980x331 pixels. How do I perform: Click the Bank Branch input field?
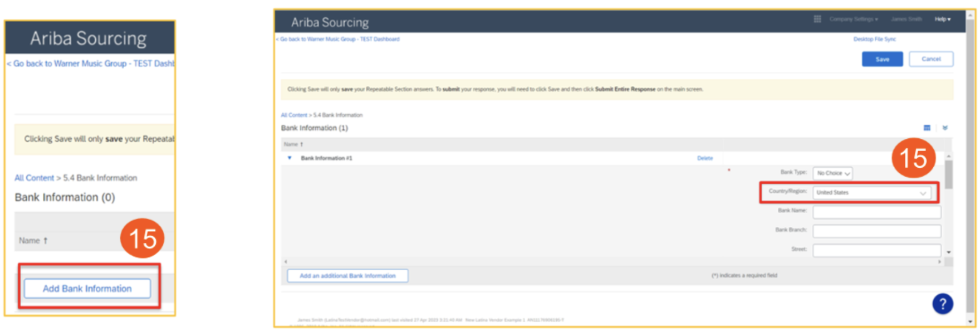click(x=877, y=231)
